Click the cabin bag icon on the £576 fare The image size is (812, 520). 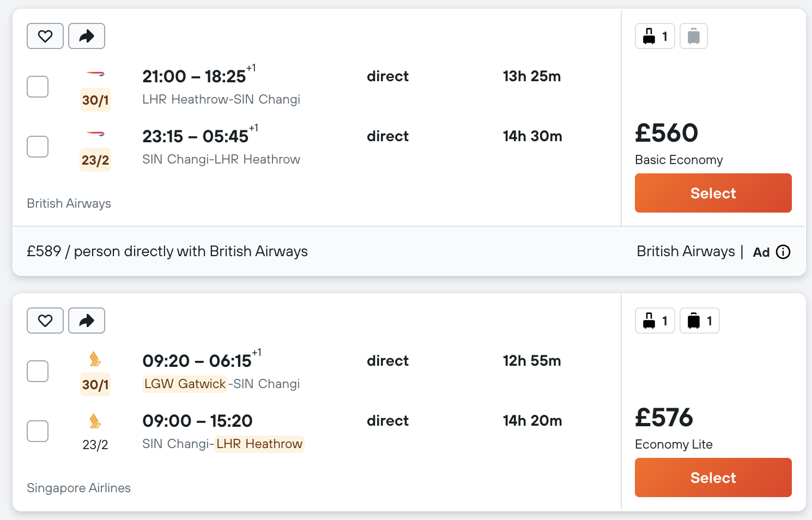click(x=655, y=321)
